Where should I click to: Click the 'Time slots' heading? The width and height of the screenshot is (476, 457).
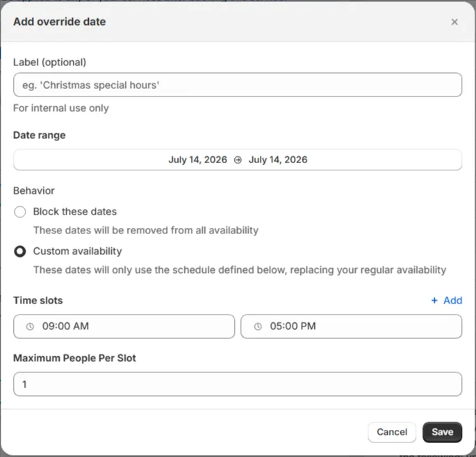(38, 301)
